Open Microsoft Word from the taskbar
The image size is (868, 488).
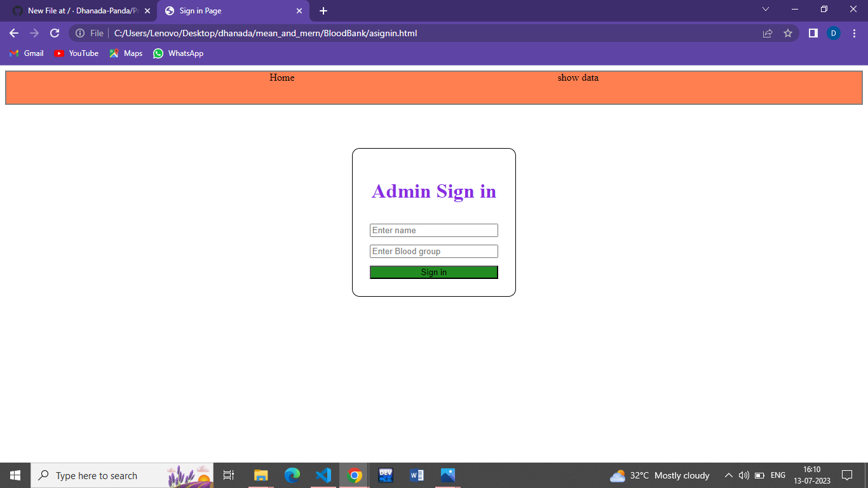click(417, 475)
